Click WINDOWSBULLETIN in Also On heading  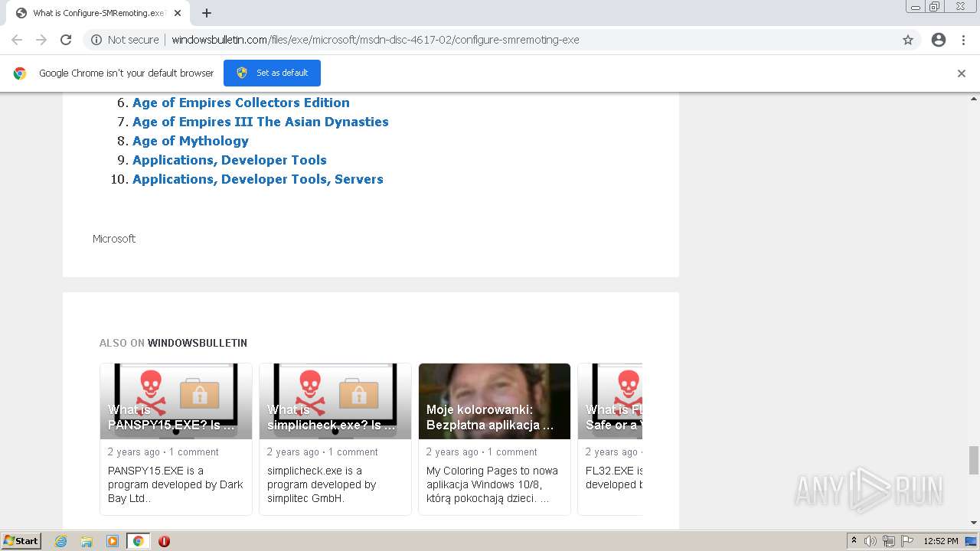(198, 343)
